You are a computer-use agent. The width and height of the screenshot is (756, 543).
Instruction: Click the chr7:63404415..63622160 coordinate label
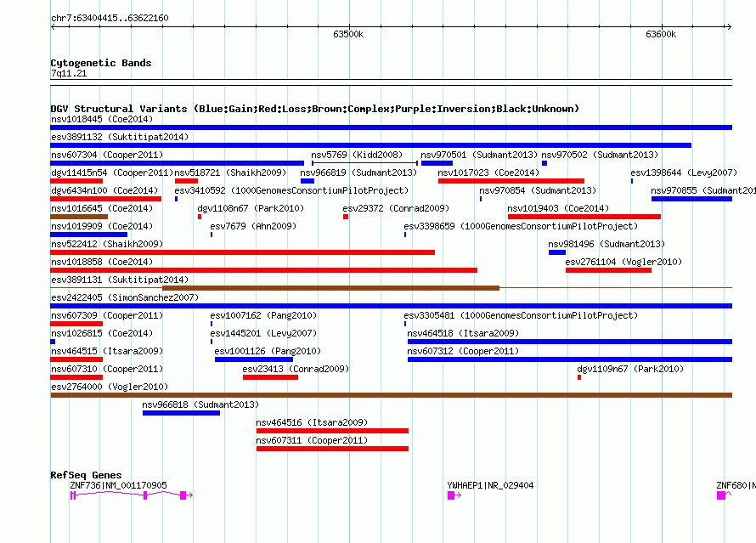click(110, 19)
